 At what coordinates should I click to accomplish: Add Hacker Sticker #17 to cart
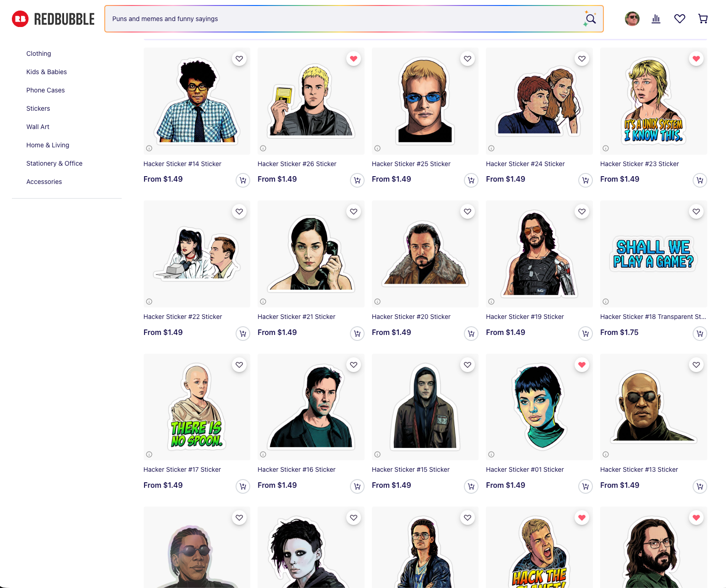pos(243,486)
